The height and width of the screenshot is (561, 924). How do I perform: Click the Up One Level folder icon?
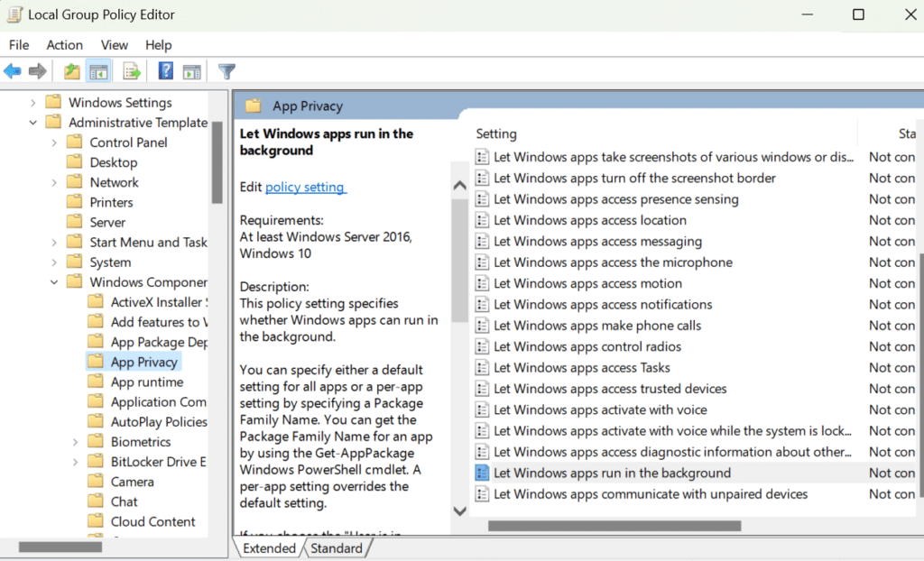point(72,71)
